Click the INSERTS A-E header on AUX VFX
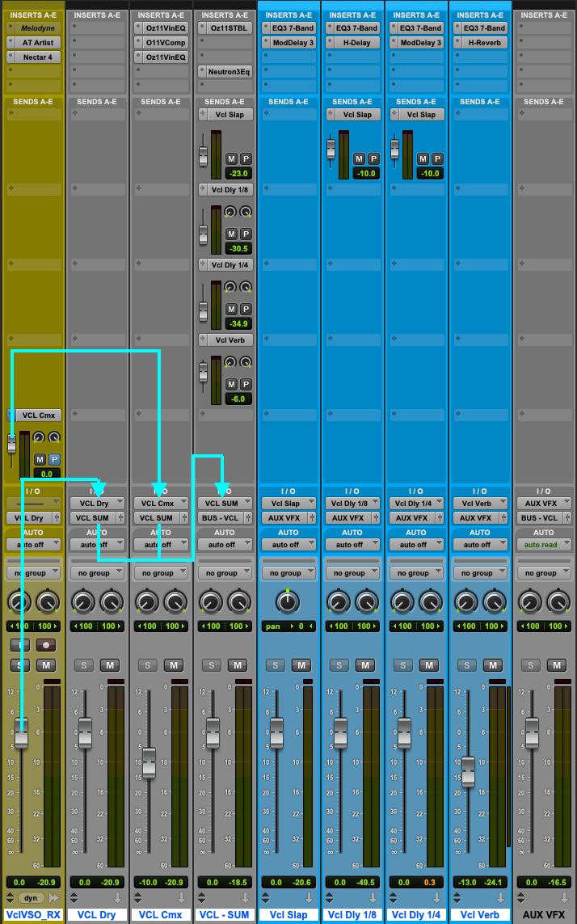Image resolution: width=577 pixels, height=924 pixels. (x=544, y=15)
